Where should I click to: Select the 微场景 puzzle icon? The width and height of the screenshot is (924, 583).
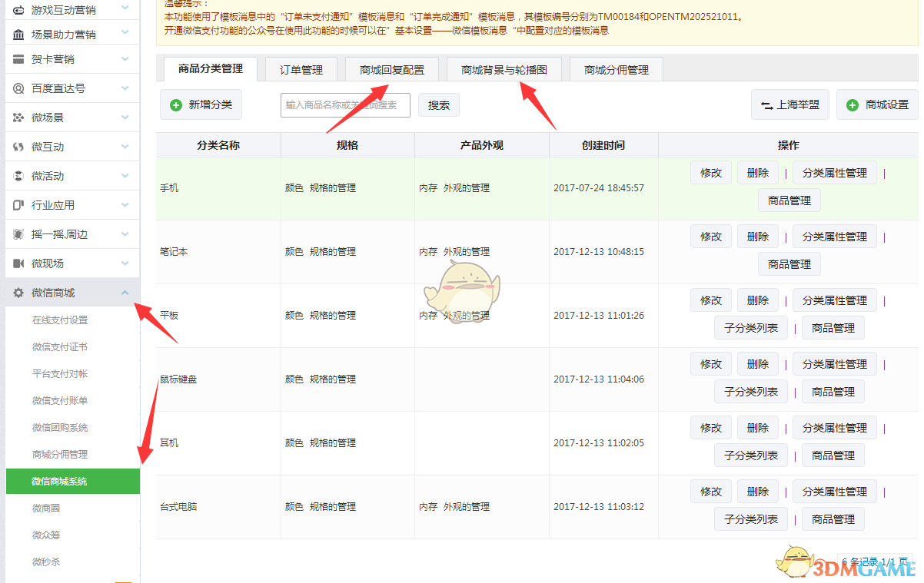(17, 118)
